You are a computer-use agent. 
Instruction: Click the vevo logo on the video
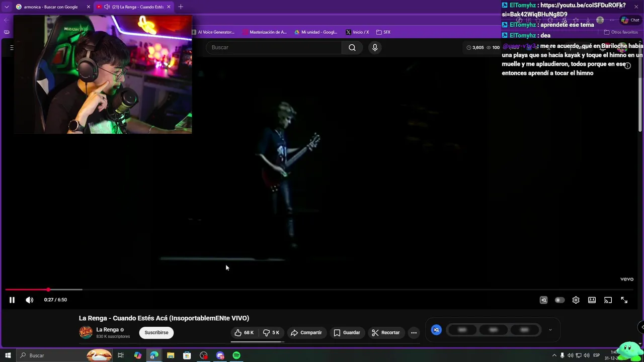pyautogui.click(x=627, y=279)
